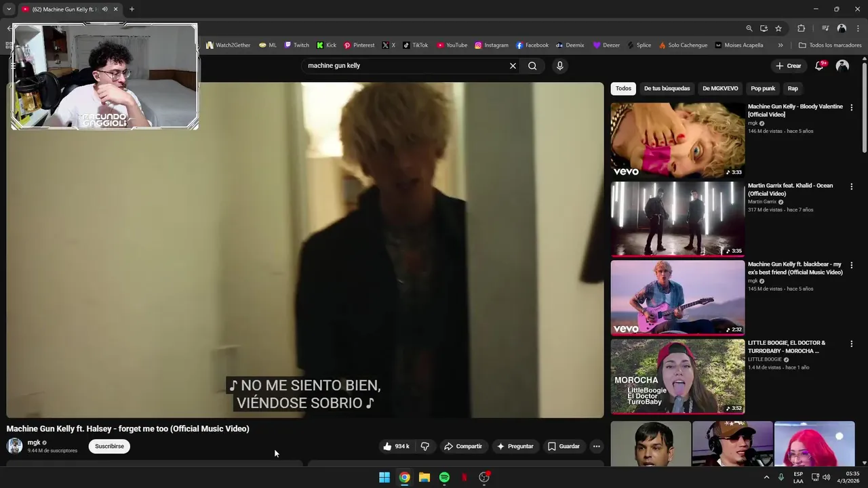The image size is (868, 488).
Task: Dislike the video with thumbs down
Action: [x=425, y=446]
